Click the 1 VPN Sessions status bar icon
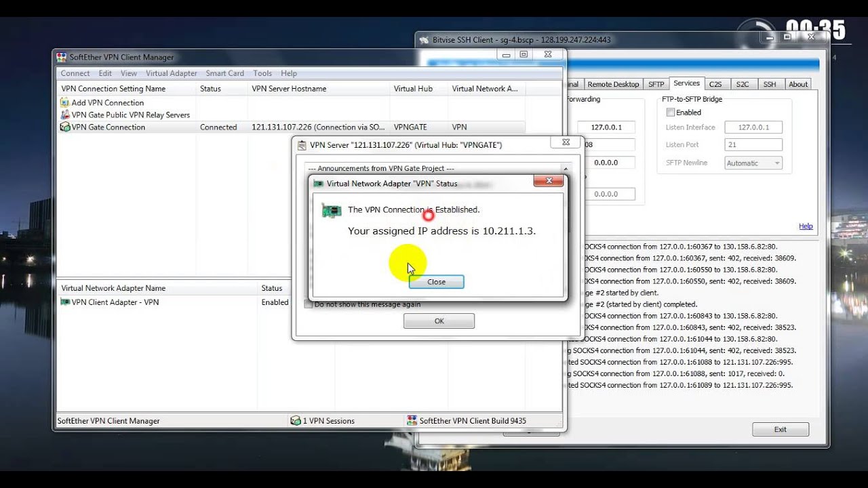 tap(296, 421)
